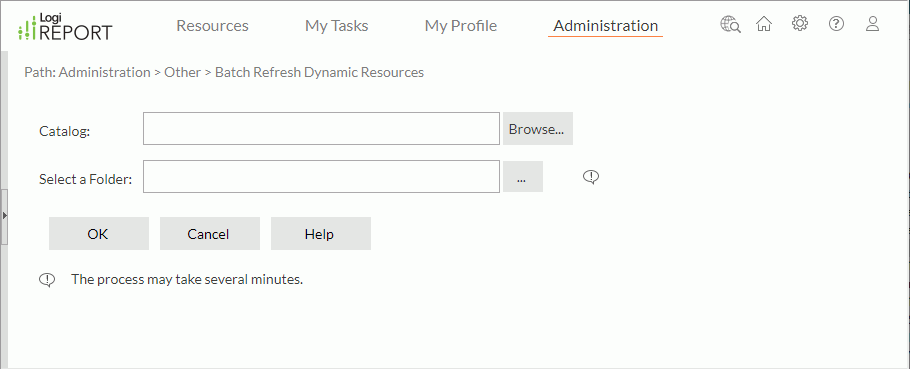Open the My Profile tab
The height and width of the screenshot is (369, 910).
point(461,26)
